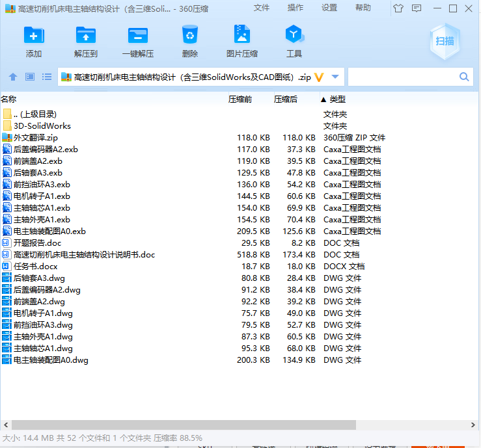Select the file 电机转子A1.dwg
This screenshot has width=481, height=448.
(x=43, y=313)
